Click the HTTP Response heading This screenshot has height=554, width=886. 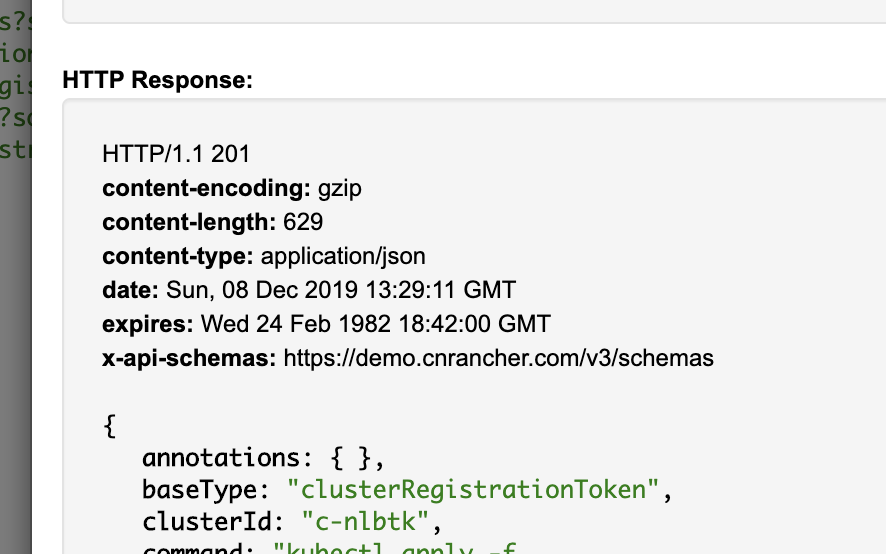click(158, 80)
